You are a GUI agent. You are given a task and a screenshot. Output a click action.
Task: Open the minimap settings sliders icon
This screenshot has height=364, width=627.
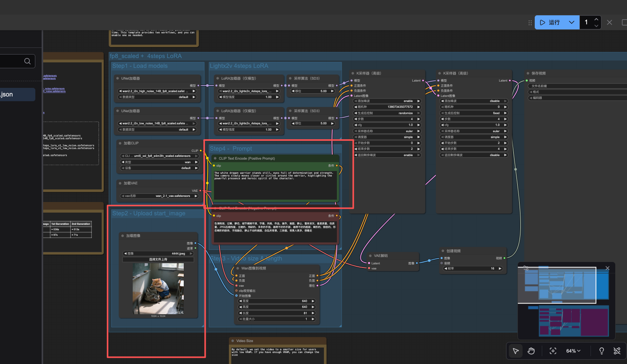point(526,268)
